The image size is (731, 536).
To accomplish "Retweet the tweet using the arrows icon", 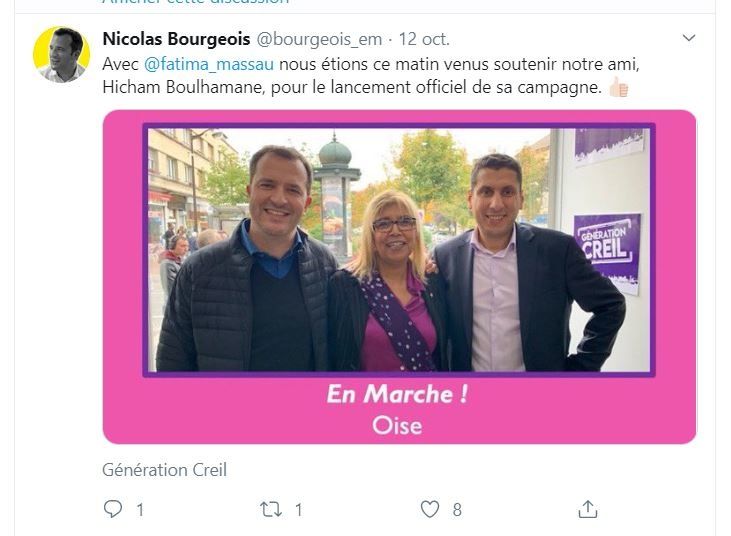I will pyautogui.click(x=271, y=509).
